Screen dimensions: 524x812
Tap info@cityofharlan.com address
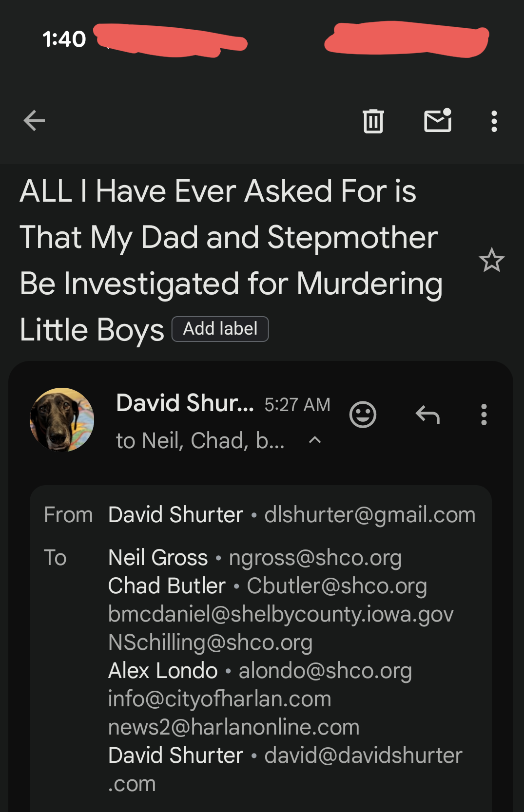tap(219, 699)
